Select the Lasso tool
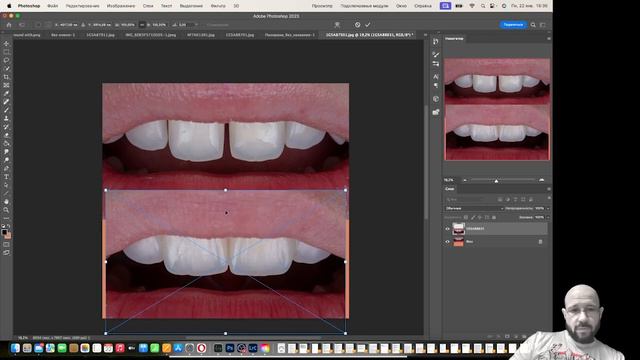The height and width of the screenshot is (360, 640). coord(6,60)
